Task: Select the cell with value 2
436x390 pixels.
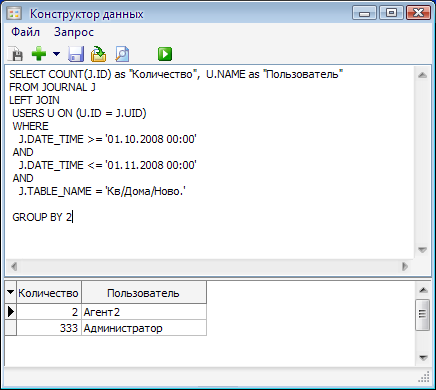Action: point(49,312)
